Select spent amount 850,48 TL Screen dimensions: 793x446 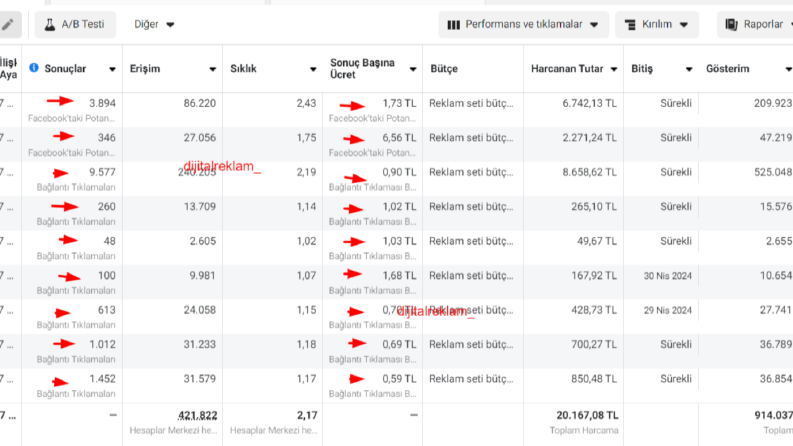point(594,379)
